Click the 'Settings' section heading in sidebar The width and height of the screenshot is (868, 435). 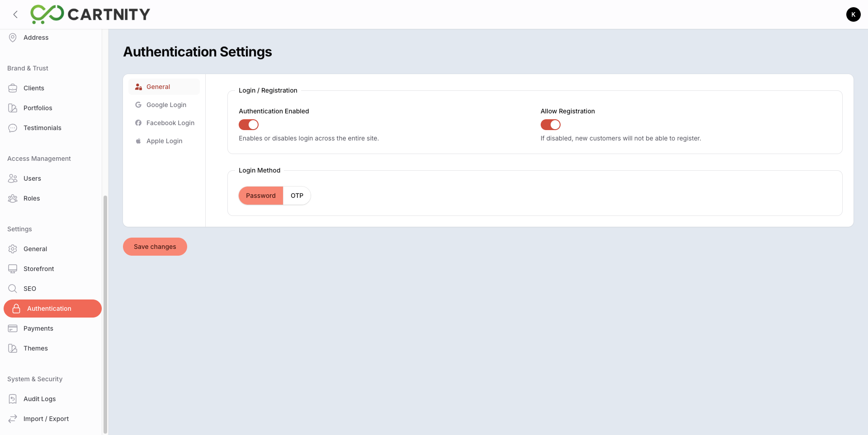19,229
